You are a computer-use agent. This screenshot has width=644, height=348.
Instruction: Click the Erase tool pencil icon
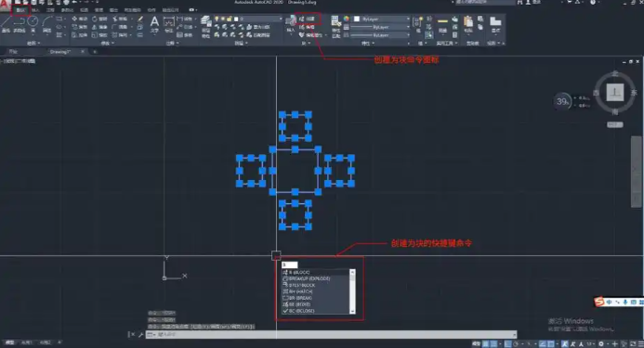140,19
